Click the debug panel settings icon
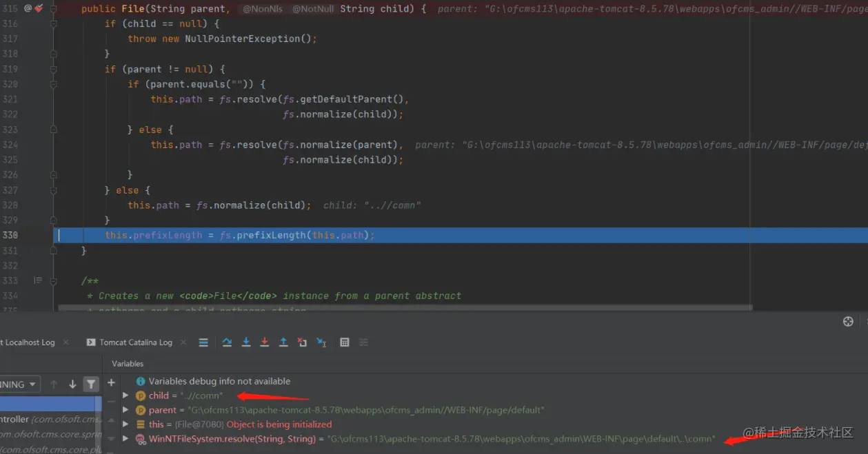868x454 pixels. coord(849,322)
